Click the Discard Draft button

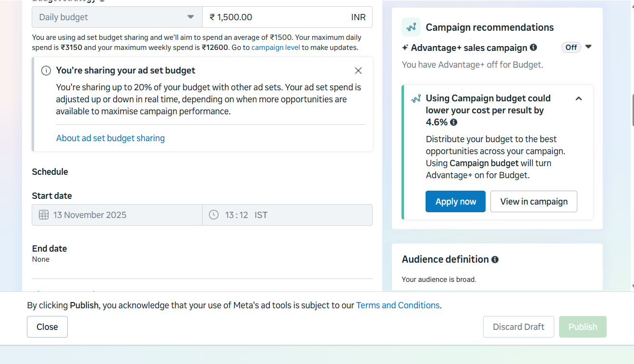518,327
